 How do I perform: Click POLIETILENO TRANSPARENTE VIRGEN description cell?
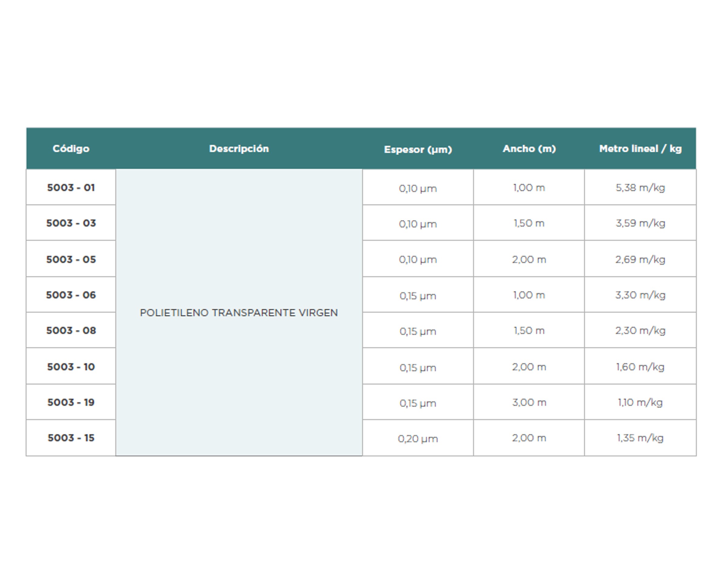(x=239, y=312)
